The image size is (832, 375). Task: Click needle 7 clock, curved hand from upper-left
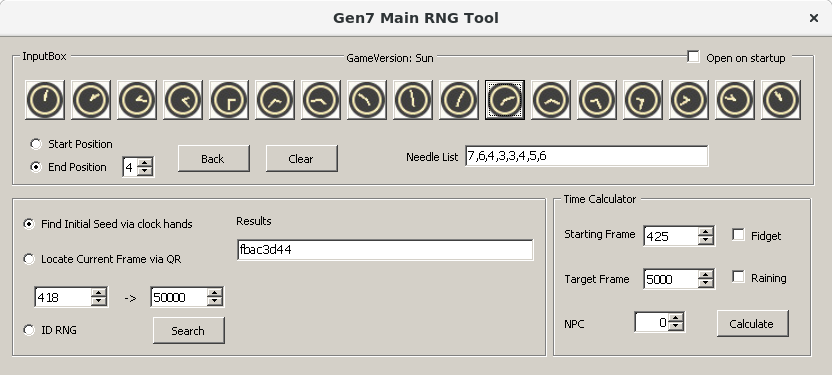tap(367, 100)
